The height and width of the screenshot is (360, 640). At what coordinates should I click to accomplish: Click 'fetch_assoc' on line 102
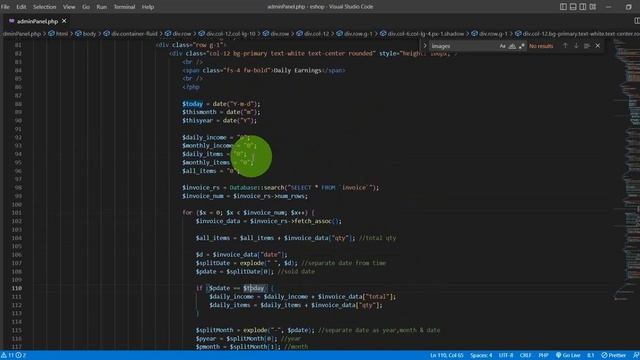pyautogui.click(x=313, y=221)
